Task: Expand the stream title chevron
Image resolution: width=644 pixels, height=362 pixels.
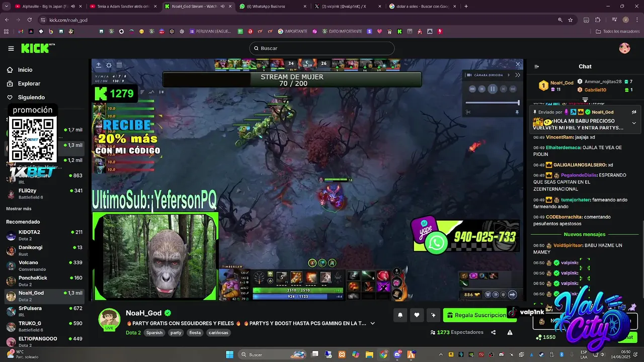Action: 372,323
